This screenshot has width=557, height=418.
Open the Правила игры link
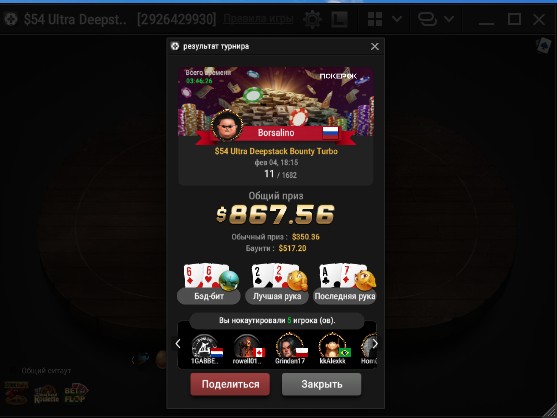click(258, 19)
